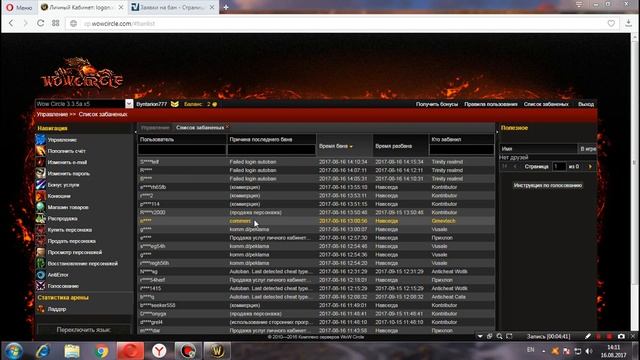This screenshot has height=360, width=640.
Task: Open Восстановление персонажей
Action: pos(82,263)
